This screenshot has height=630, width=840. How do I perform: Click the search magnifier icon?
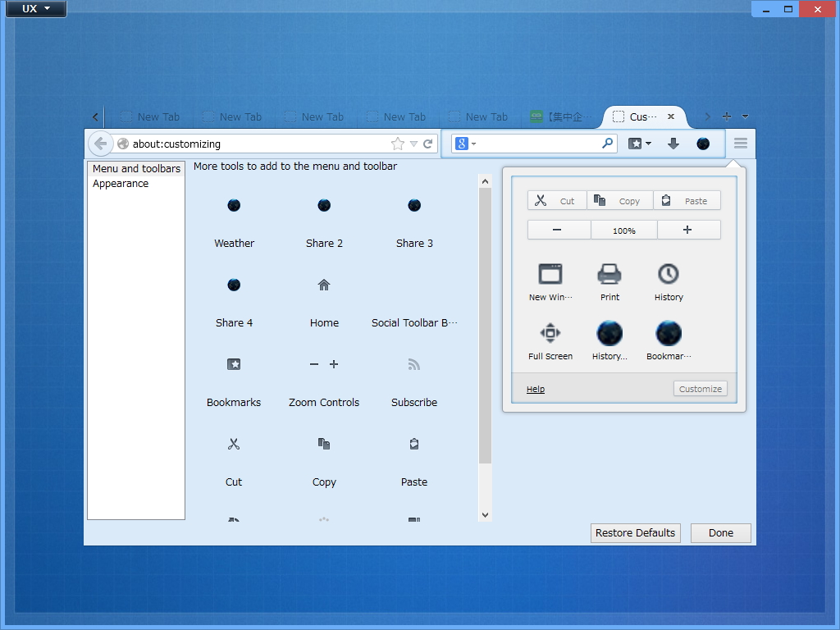click(x=608, y=143)
